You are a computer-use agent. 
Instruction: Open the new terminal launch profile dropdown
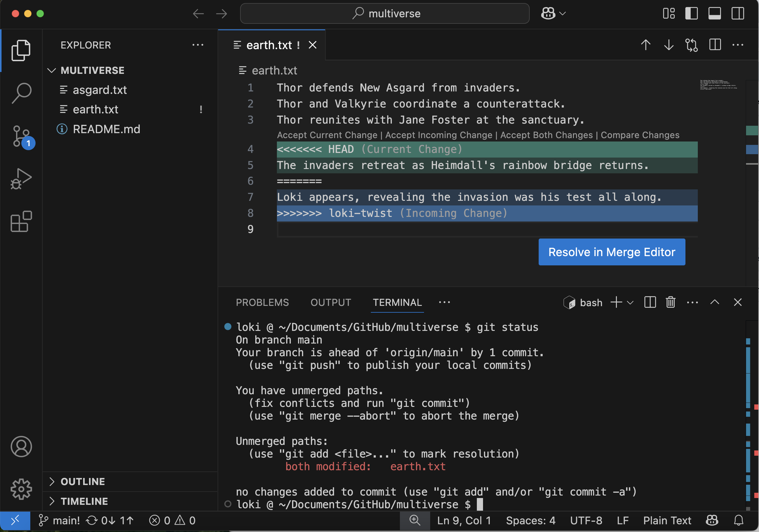coord(630,302)
